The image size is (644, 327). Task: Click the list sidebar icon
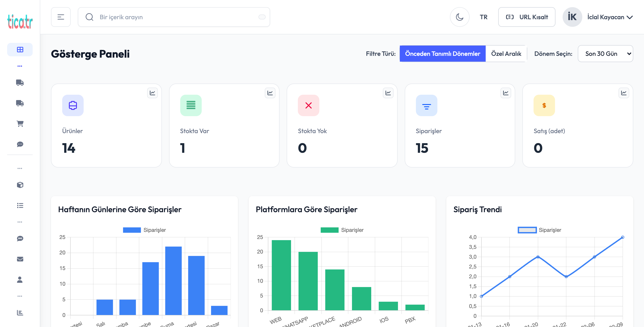pos(20,205)
